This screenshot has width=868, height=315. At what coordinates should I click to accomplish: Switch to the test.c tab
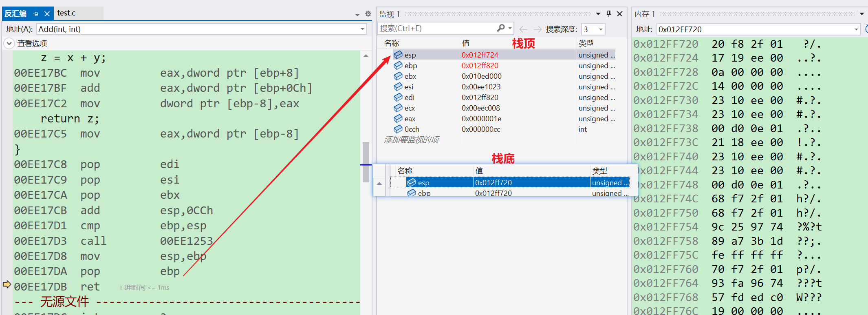(x=66, y=13)
